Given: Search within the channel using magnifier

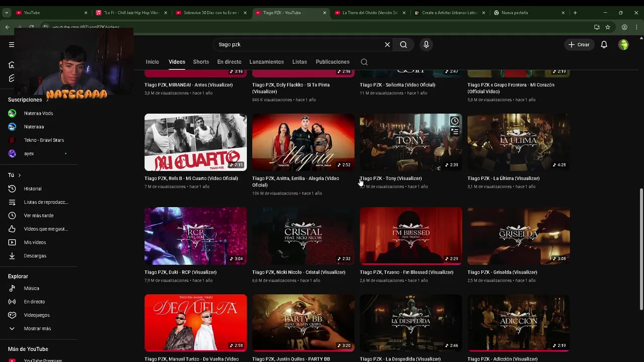Looking at the screenshot, I should [364, 62].
